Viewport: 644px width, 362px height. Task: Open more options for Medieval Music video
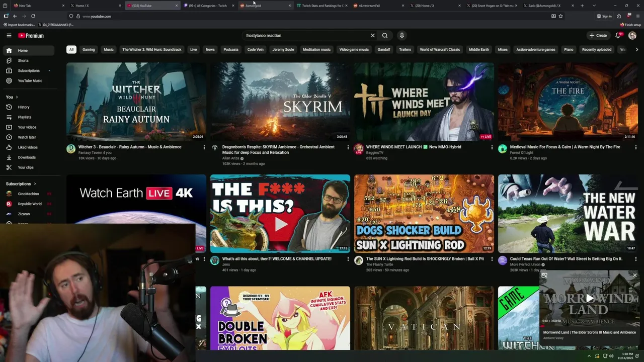click(635, 147)
